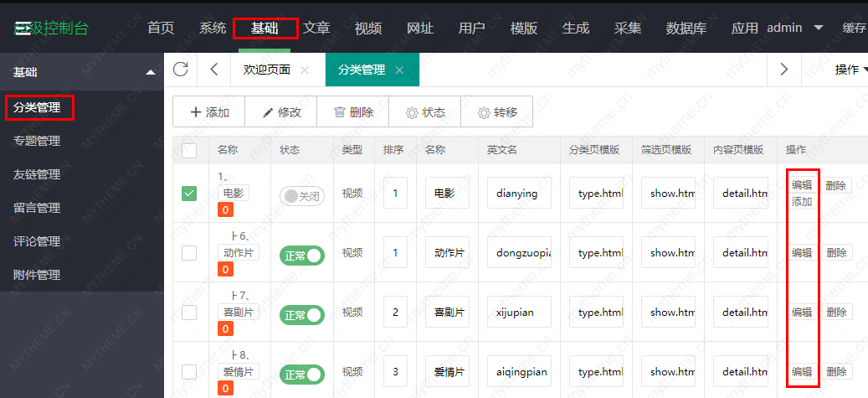Click the 修改 pencil toolbar button

click(281, 112)
